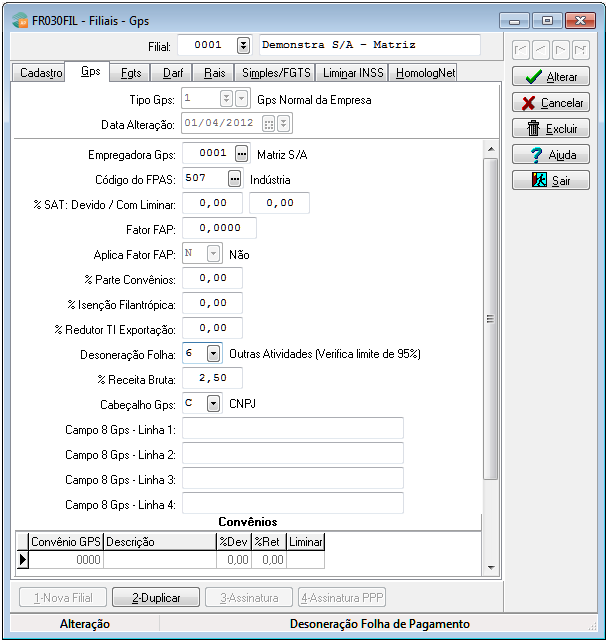Screen dimensions: 608x642
Task: Confirm changes with the Alterar button
Action: tap(551, 77)
